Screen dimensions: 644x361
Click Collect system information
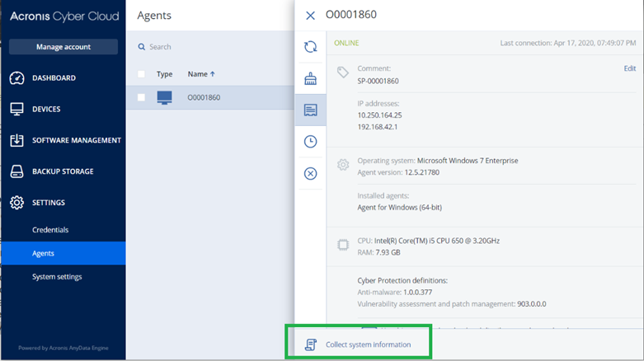click(x=368, y=345)
